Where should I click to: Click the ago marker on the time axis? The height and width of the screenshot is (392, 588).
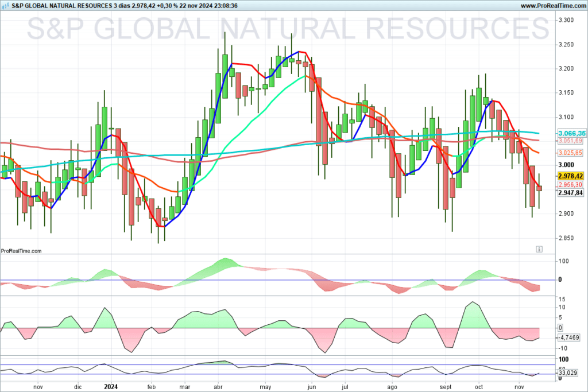(x=392, y=387)
